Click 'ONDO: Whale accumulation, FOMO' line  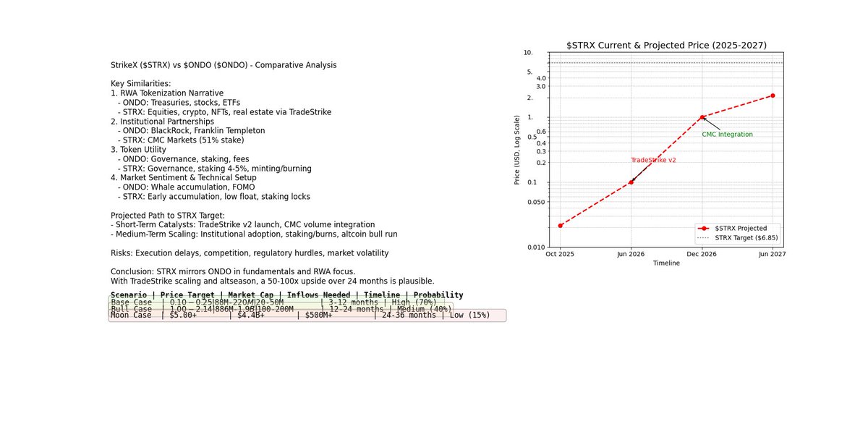[x=186, y=187]
